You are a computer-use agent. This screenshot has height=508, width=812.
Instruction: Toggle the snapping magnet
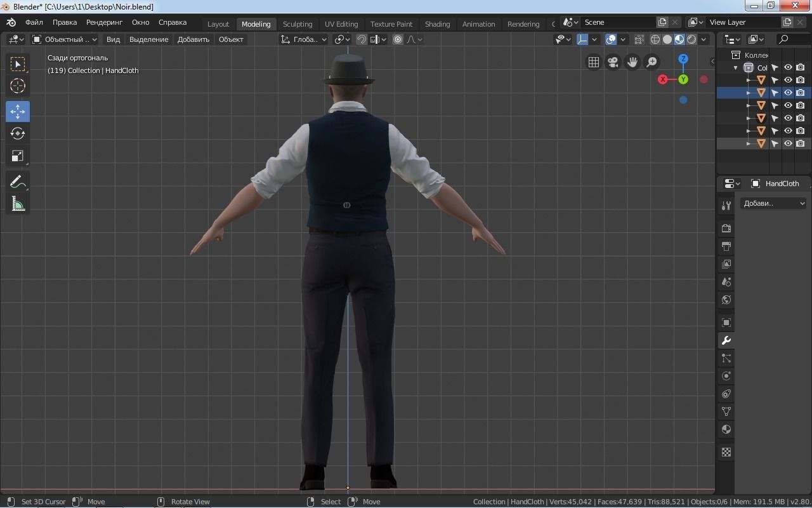[x=362, y=39]
